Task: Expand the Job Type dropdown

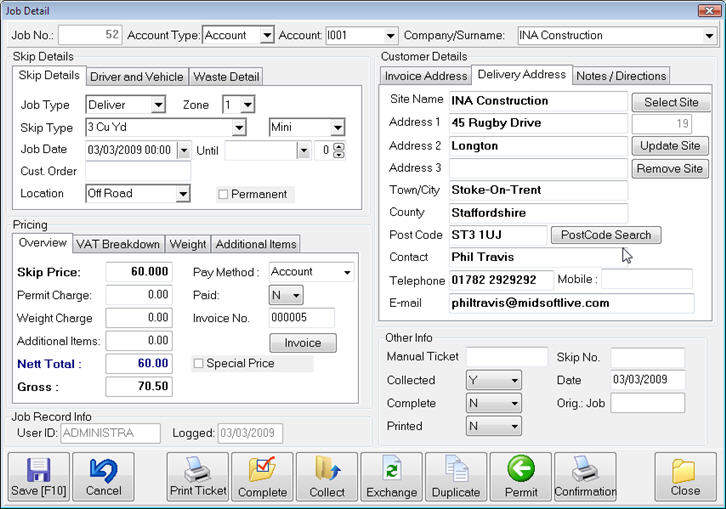Action: 158,104
